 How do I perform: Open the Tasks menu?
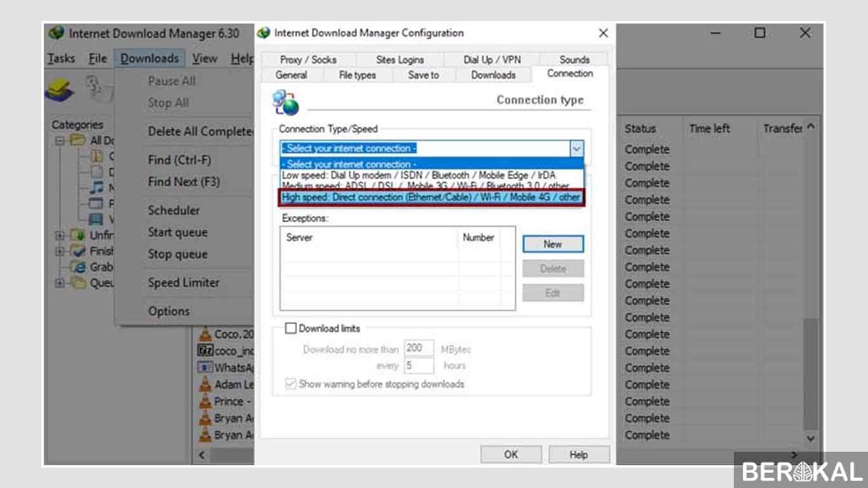coord(61,58)
